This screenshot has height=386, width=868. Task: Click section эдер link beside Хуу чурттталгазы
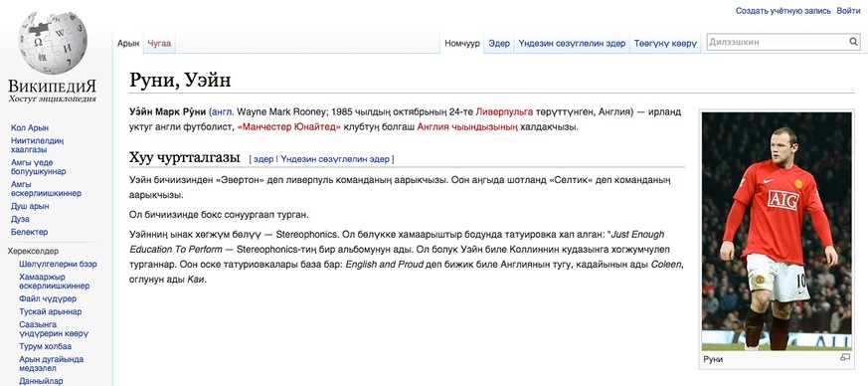coord(263,159)
